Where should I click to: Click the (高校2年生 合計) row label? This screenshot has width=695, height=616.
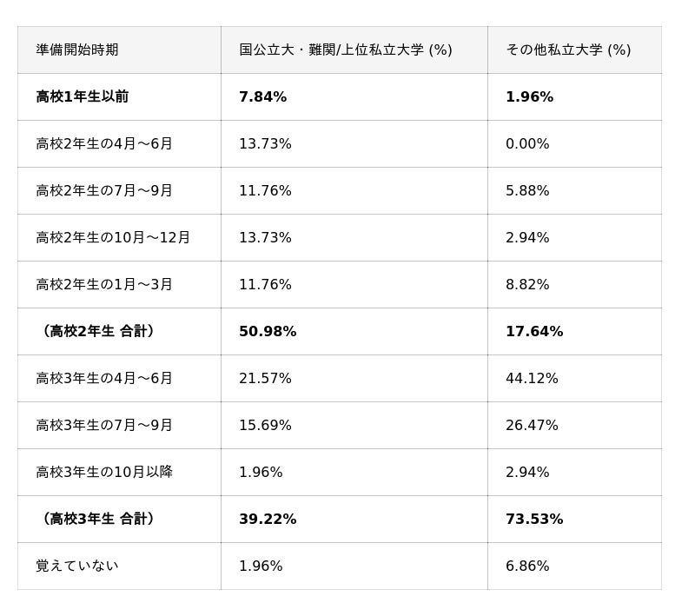(x=96, y=332)
